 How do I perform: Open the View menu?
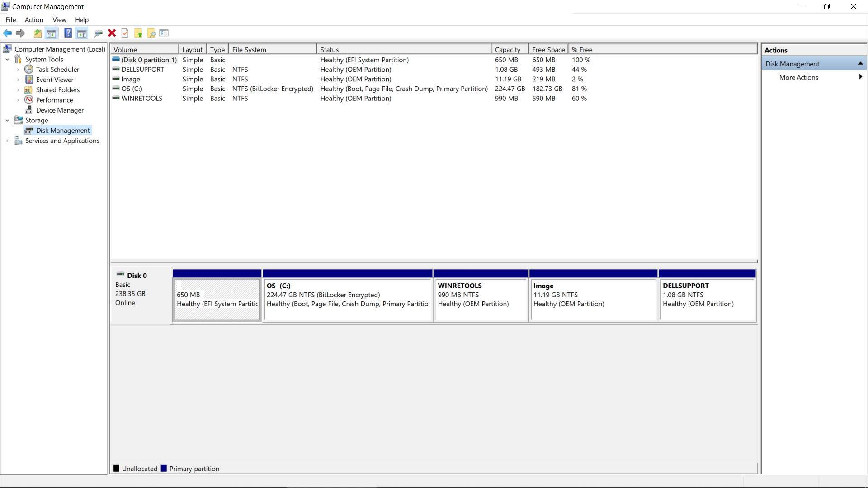tap(59, 19)
